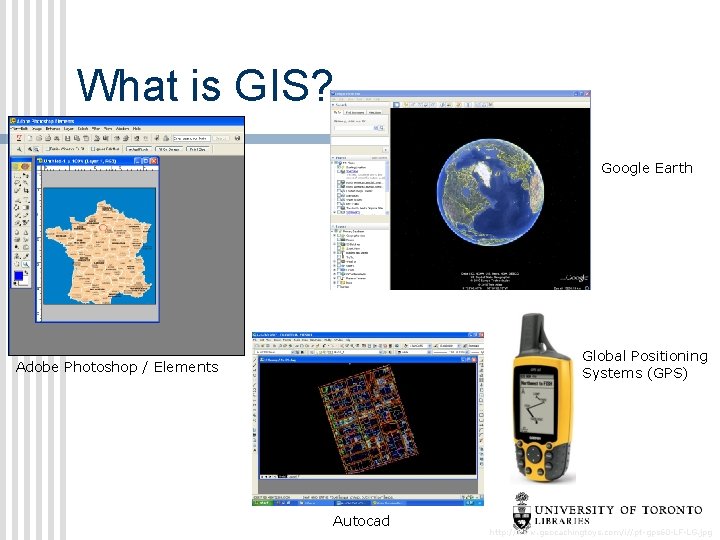
Task: Select the Crop tool in Photoshop Elements toolbox
Action: click(26, 190)
